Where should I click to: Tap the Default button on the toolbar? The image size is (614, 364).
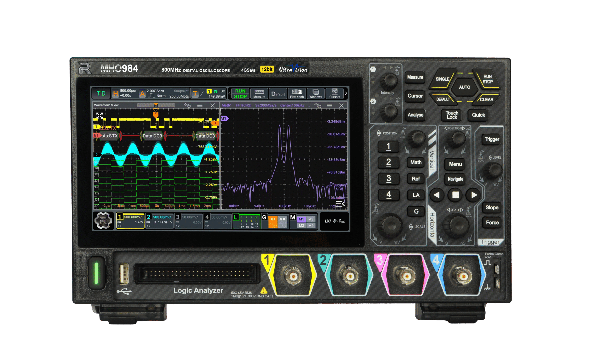tap(278, 93)
